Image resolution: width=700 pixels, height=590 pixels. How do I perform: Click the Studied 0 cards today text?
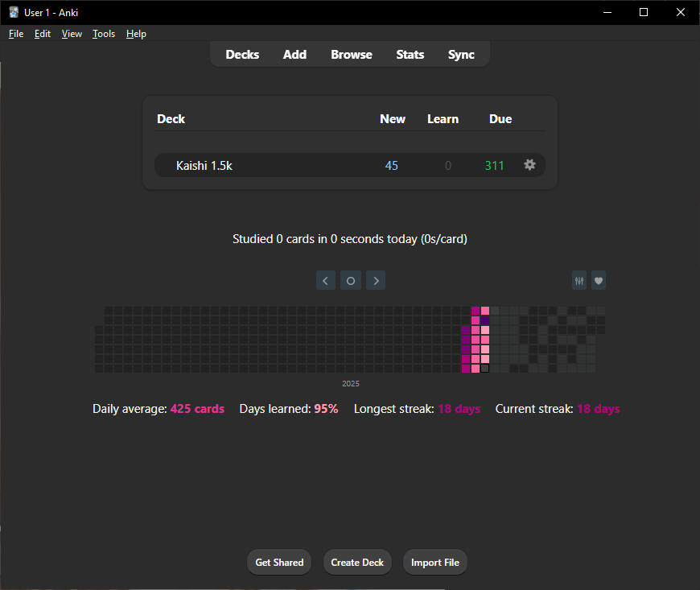(x=350, y=239)
